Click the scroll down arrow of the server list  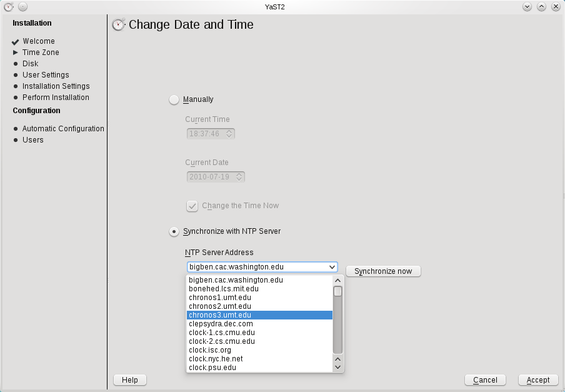point(337,368)
